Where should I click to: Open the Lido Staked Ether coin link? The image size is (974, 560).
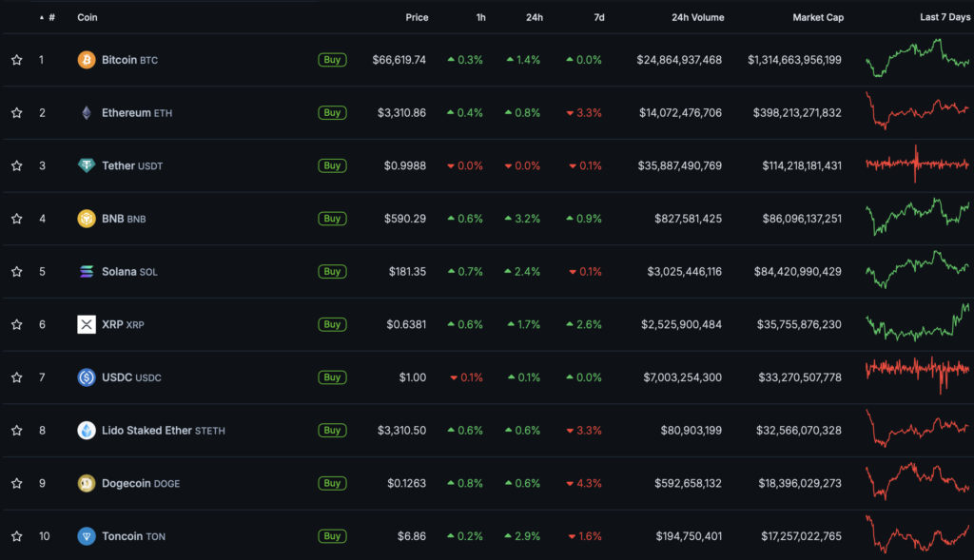(146, 431)
